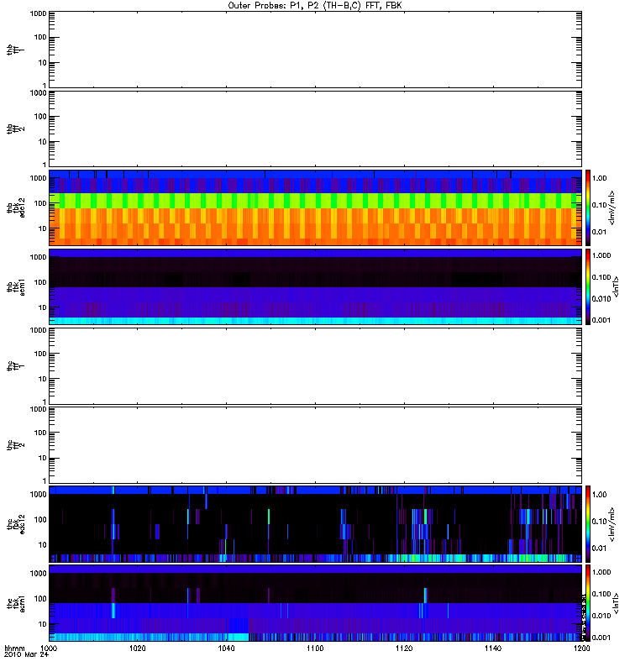Click the plot title "Outer Probes: P1, P2 (TH-B,C) FFT, FBK"

[x=315, y=5]
